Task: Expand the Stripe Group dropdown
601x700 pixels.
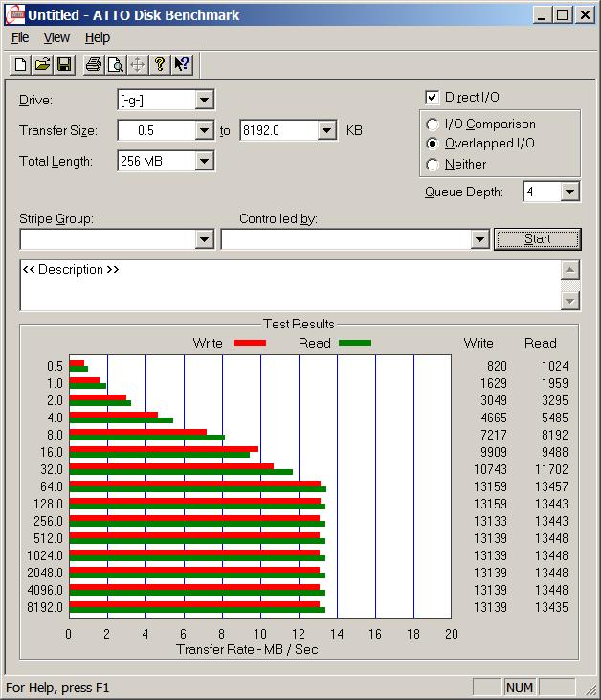Action: pos(204,239)
